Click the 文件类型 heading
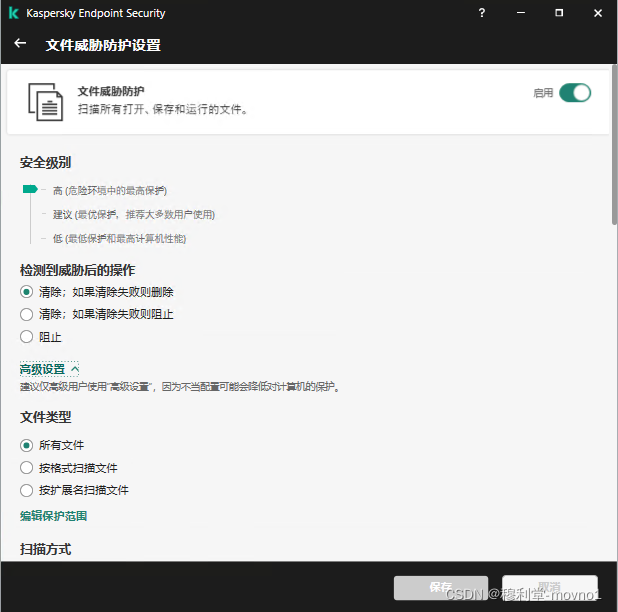The width and height of the screenshot is (618, 612). (x=45, y=417)
